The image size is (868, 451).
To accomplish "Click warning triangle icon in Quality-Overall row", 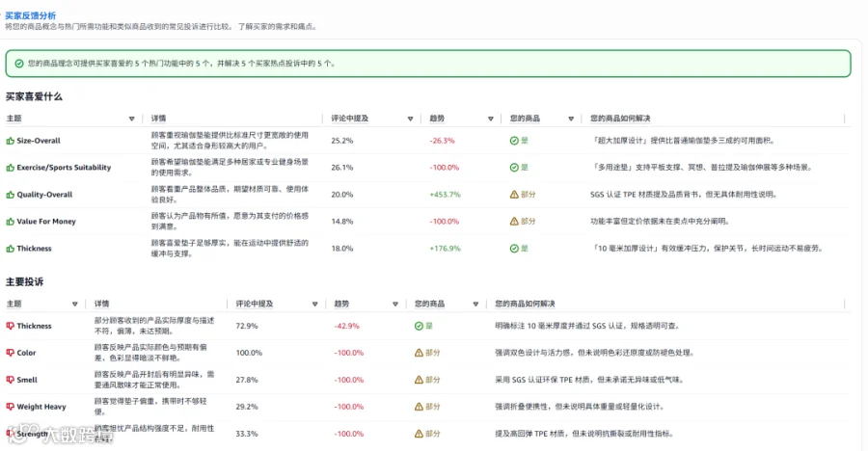I will [x=514, y=195].
